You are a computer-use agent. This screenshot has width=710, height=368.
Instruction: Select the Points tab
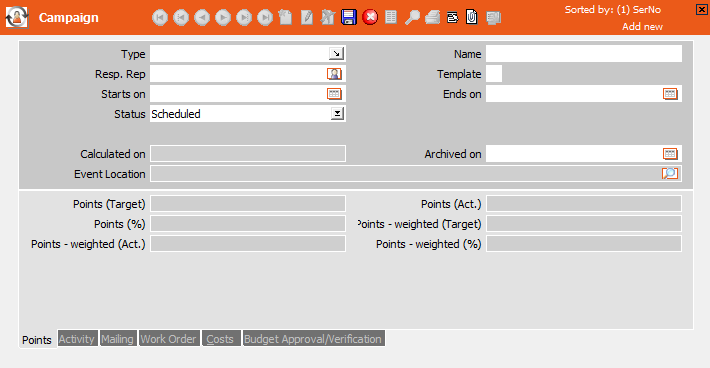coord(37,339)
